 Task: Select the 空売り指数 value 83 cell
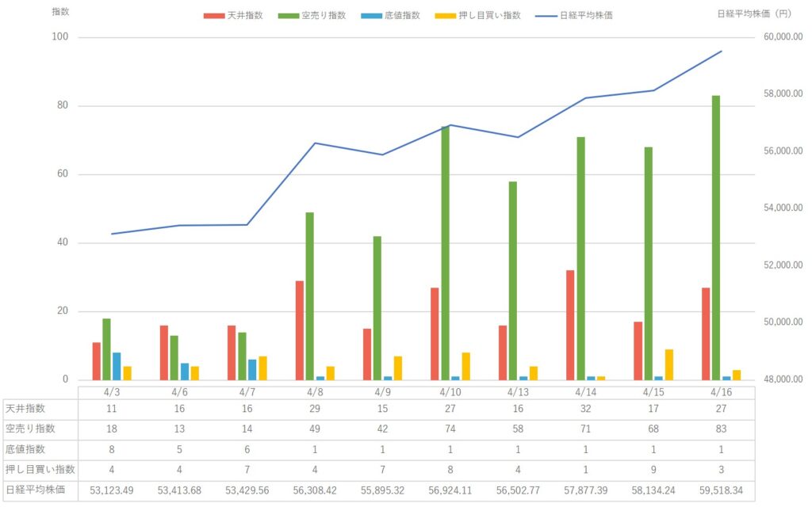[721, 429]
